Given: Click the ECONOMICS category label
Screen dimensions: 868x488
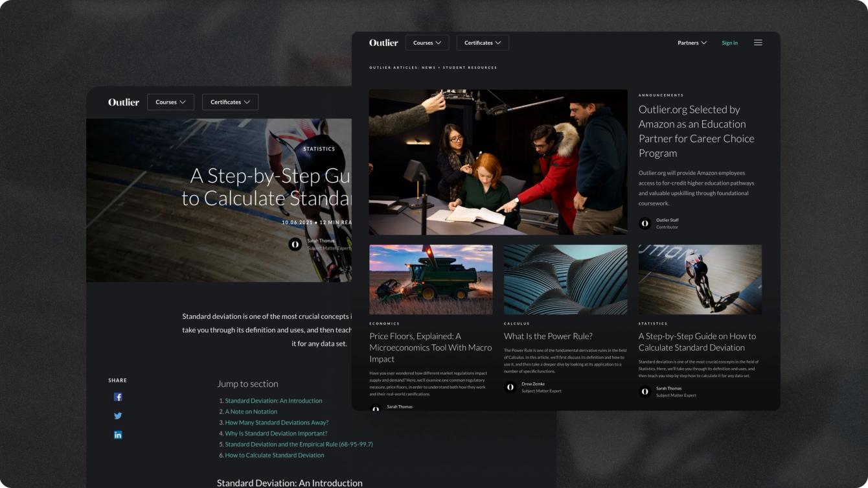Looking at the screenshot, I should click(x=384, y=323).
